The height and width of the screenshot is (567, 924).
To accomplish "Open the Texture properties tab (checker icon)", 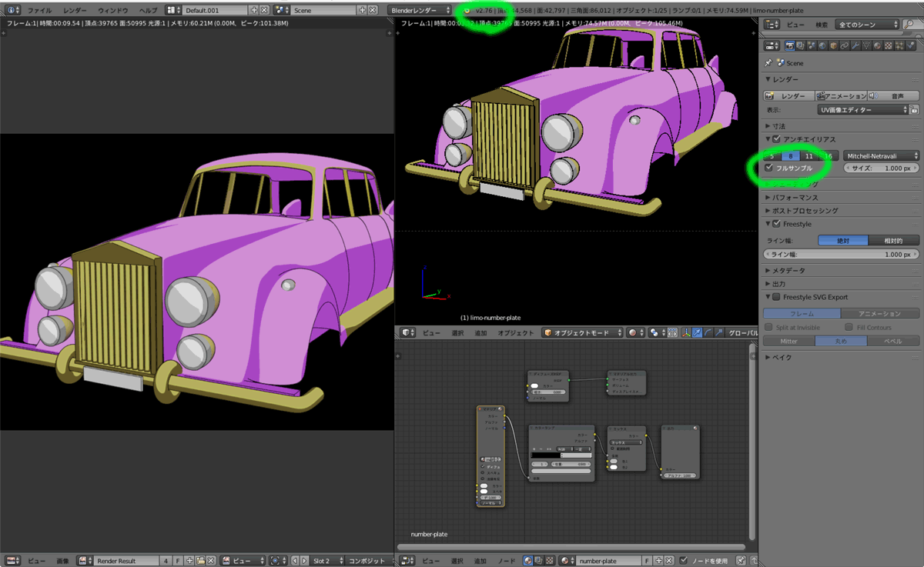I will [889, 45].
